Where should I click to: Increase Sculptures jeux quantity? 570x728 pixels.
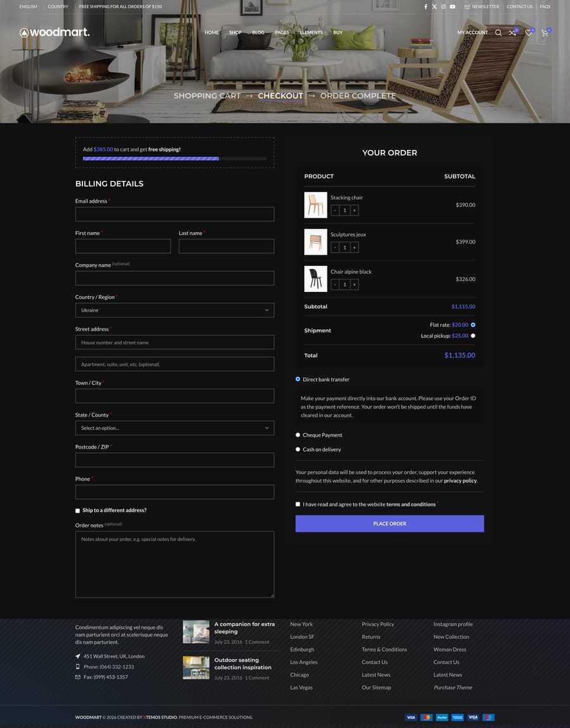click(355, 248)
